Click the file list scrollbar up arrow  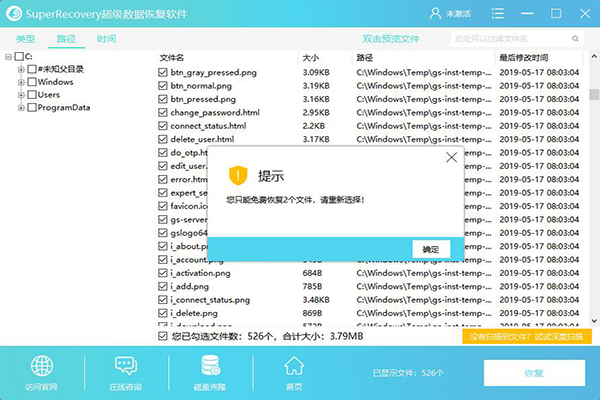coord(594,56)
